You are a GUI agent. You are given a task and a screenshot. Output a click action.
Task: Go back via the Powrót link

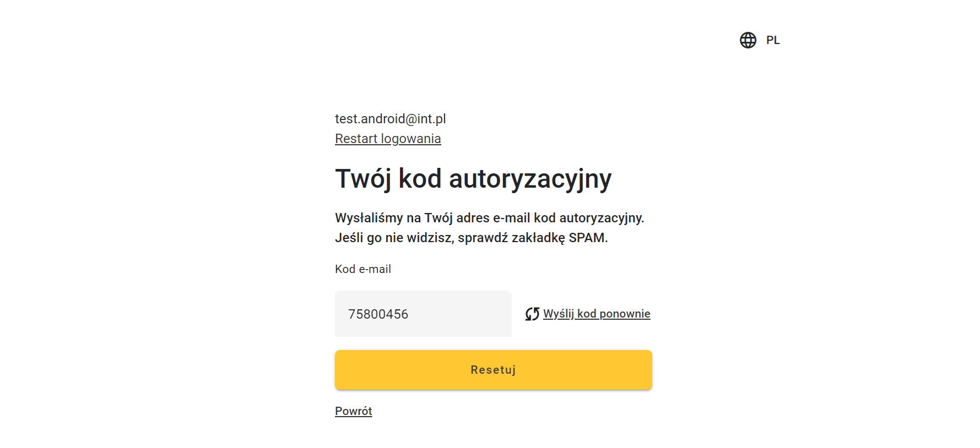pyautogui.click(x=354, y=411)
